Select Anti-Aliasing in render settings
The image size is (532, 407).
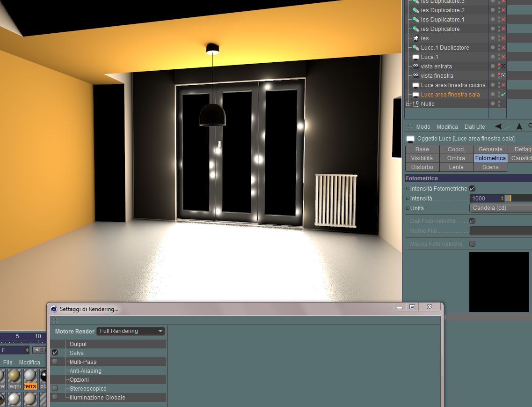coord(86,370)
